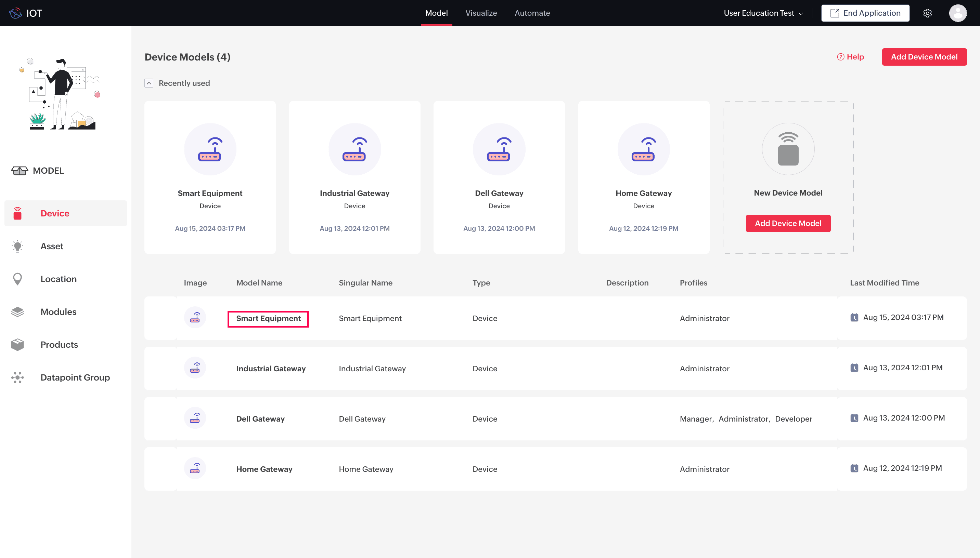Click the Modules layers icon in sidebar
The image size is (980, 558).
(18, 312)
